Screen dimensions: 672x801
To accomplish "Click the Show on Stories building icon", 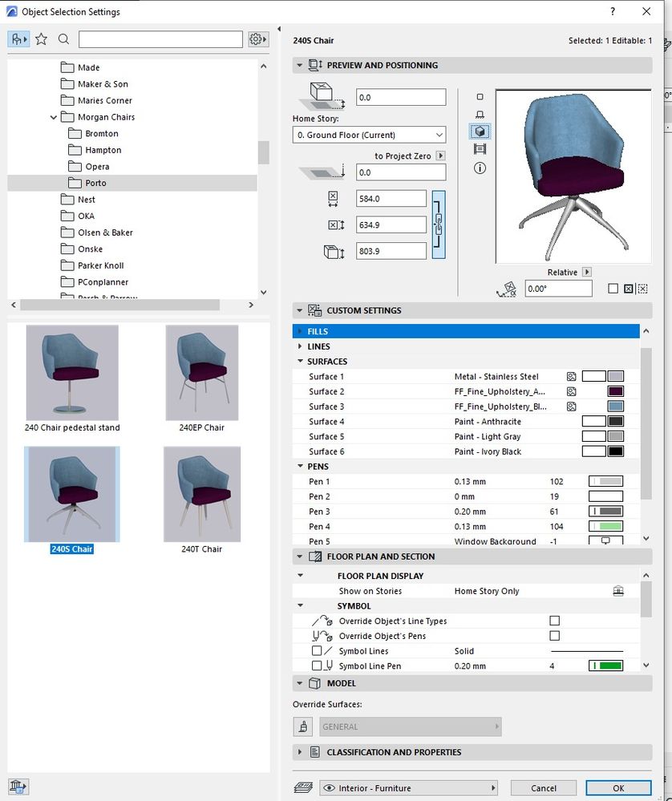I will [x=617, y=591].
